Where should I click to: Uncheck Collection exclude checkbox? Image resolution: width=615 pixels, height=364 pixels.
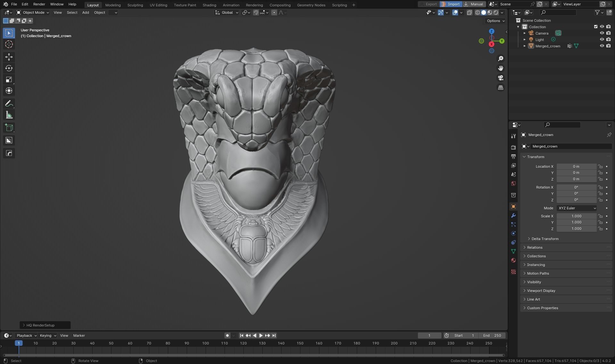pyautogui.click(x=596, y=27)
